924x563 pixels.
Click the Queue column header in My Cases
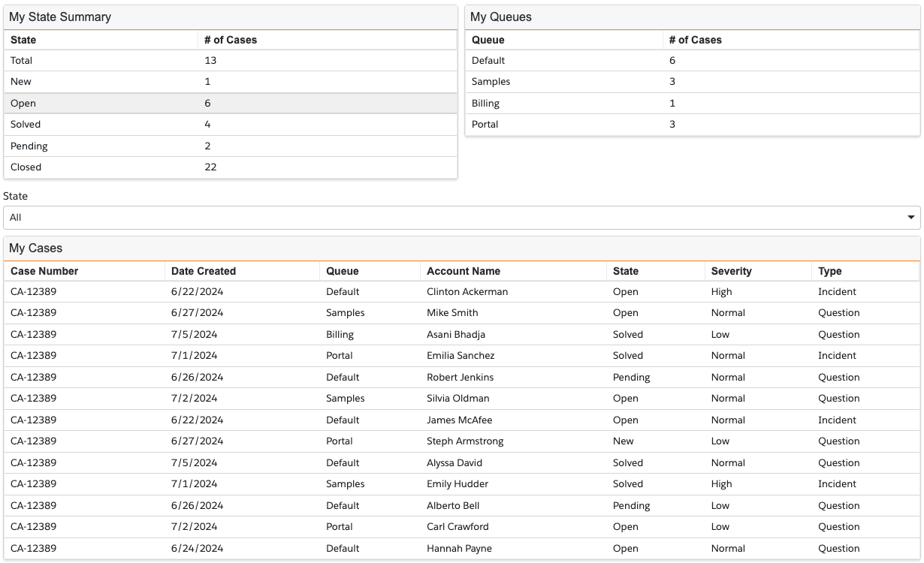tap(342, 271)
